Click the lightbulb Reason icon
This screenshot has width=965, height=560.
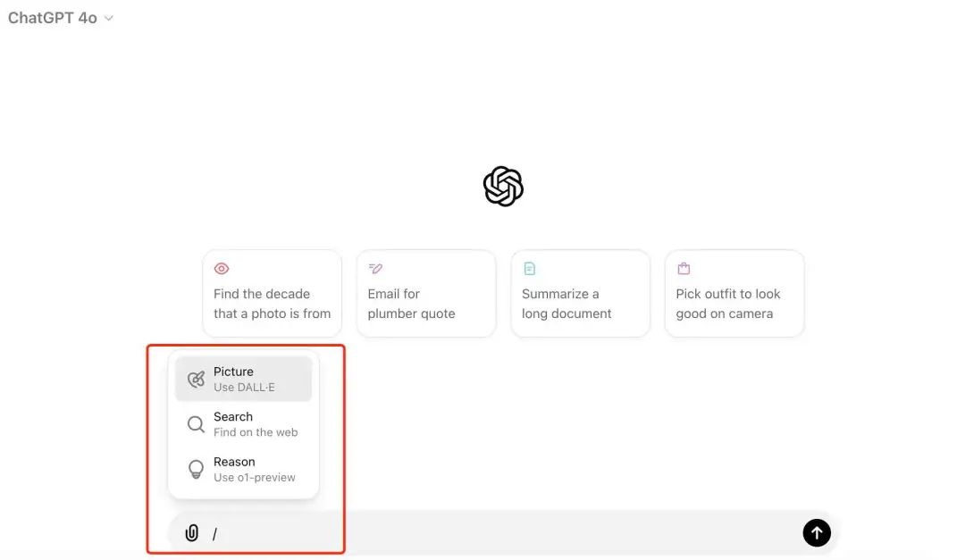196,470
